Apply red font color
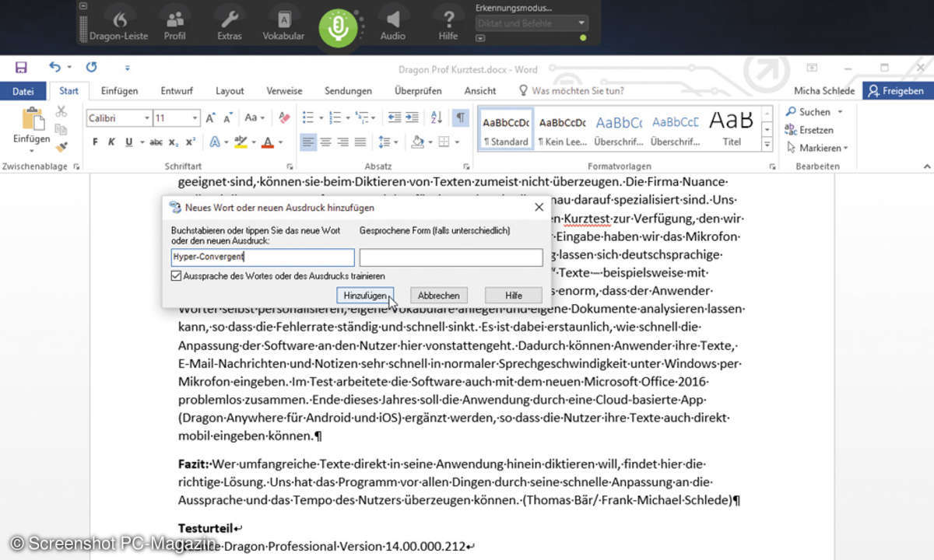934x560 pixels. click(268, 142)
